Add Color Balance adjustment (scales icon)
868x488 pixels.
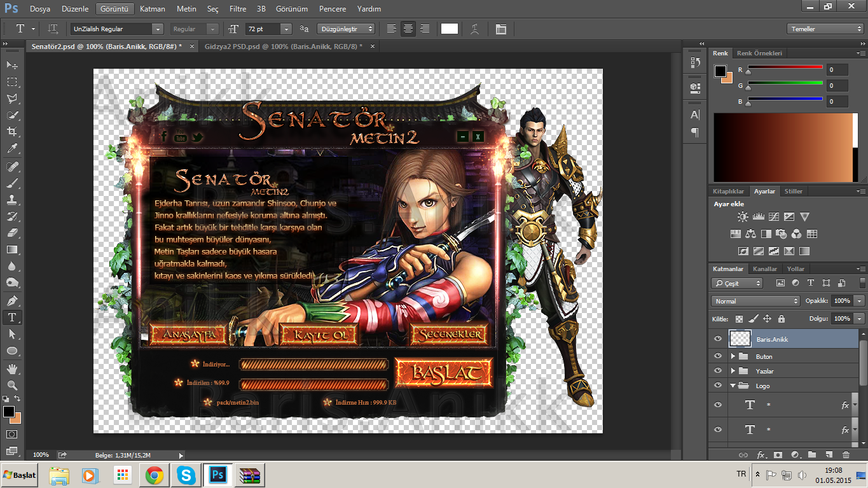750,234
